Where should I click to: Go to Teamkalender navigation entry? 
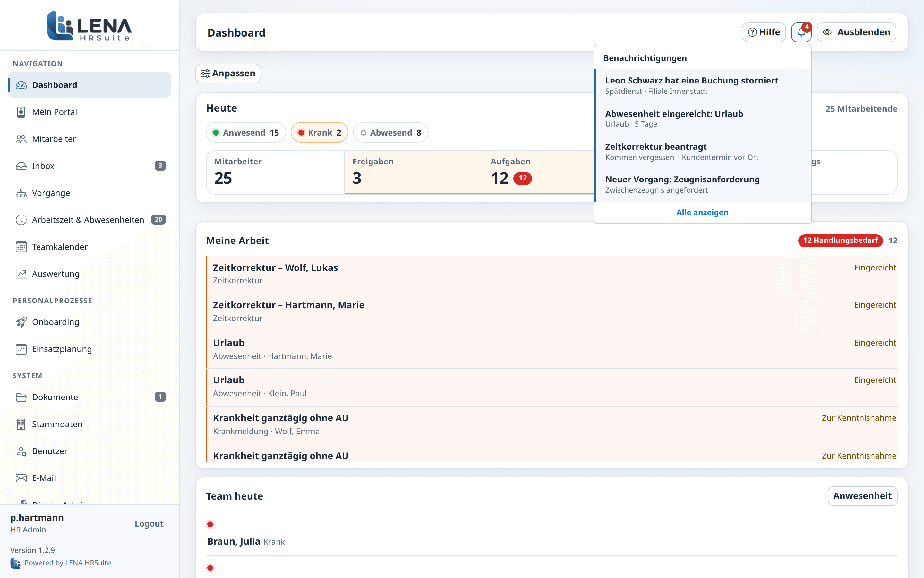[89, 247]
